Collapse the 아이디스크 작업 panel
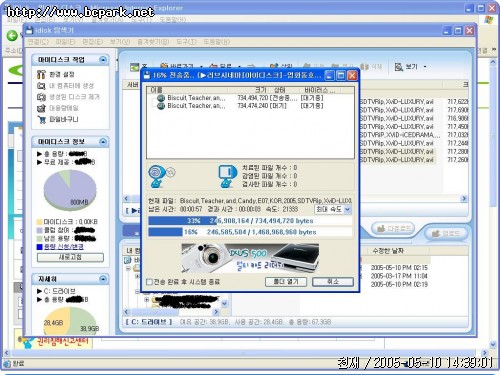This screenshot has height=375, width=500. (x=103, y=60)
